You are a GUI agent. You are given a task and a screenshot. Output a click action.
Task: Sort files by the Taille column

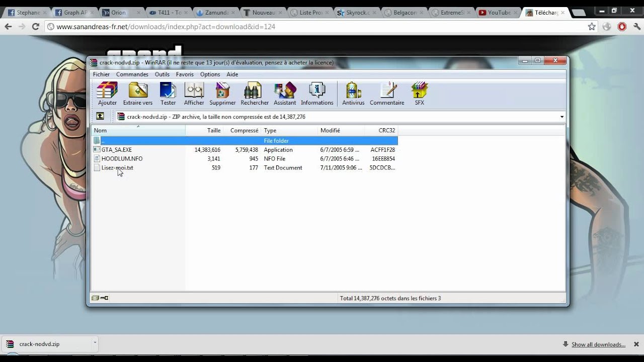pyautogui.click(x=204, y=130)
